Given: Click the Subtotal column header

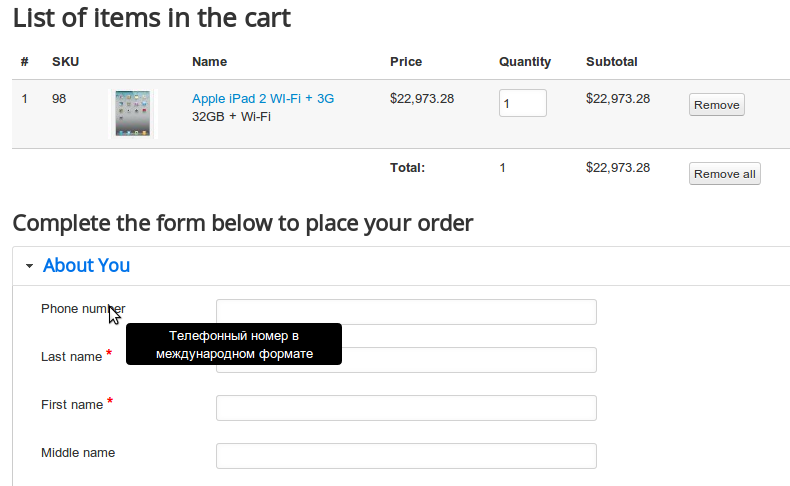Looking at the screenshot, I should [612, 61].
